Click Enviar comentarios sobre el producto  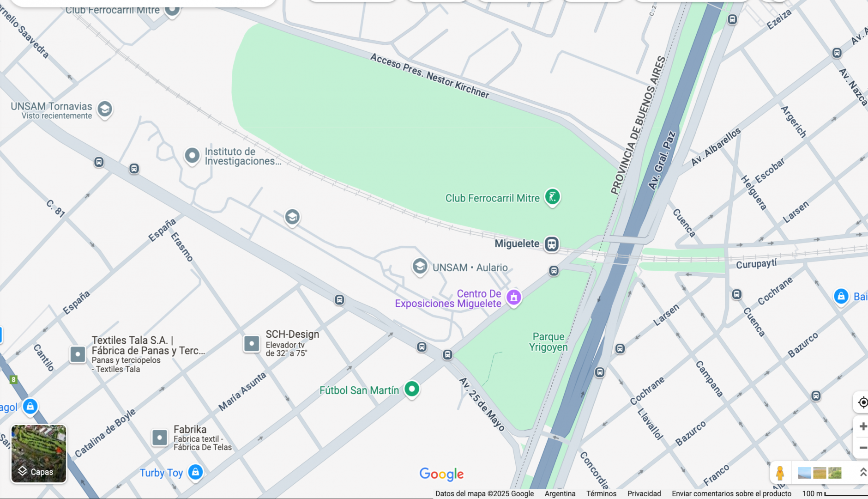pyautogui.click(x=731, y=493)
